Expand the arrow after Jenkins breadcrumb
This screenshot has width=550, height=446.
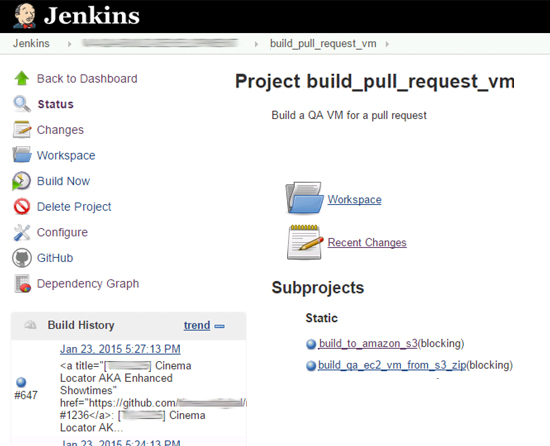pos(70,44)
